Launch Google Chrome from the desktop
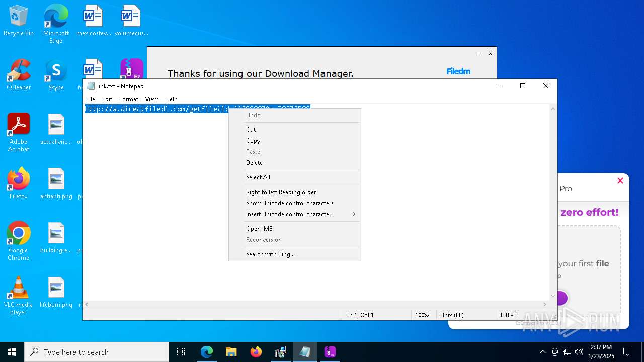 coord(19,241)
